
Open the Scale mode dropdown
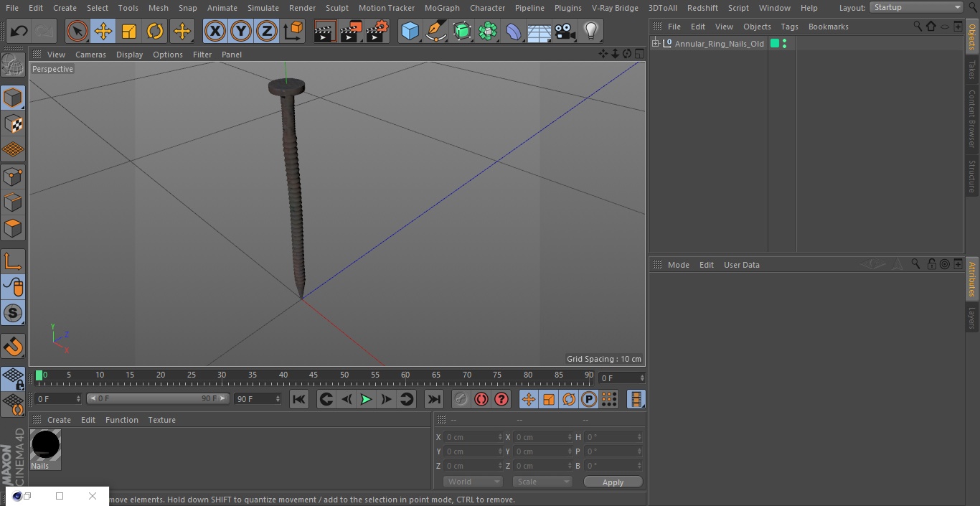pos(542,482)
